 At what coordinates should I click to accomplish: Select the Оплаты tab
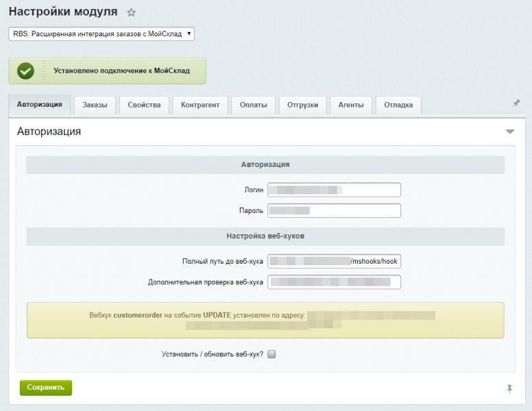coord(254,105)
